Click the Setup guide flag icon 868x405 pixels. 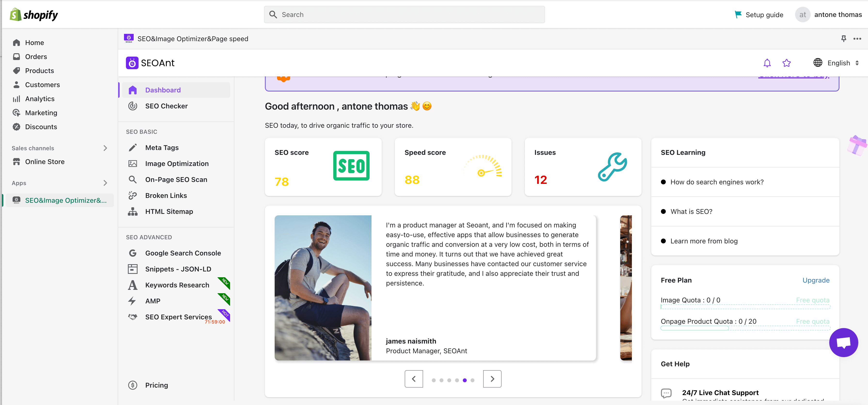[x=738, y=15]
